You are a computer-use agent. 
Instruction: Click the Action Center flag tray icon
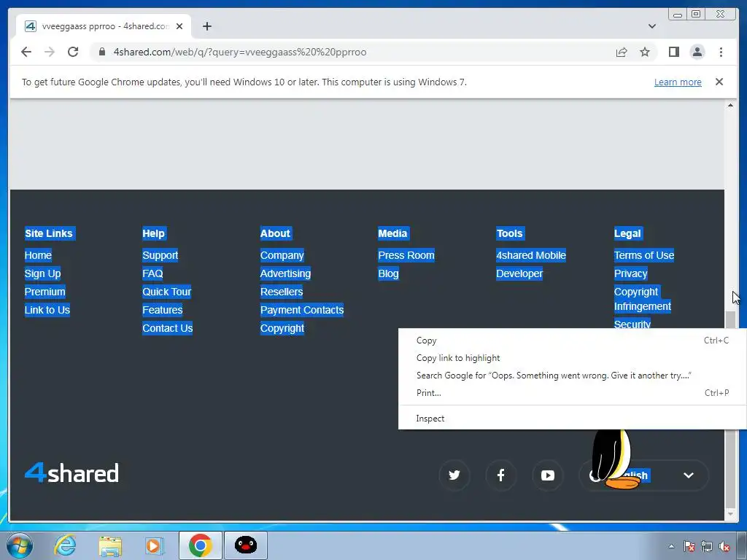(689, 546)
